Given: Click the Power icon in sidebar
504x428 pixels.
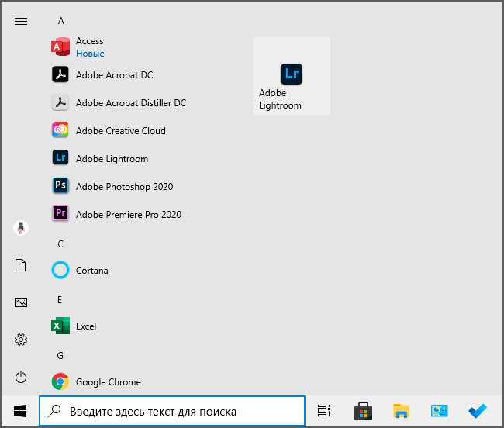Looking at the screenshot, I should pos(21,377).
